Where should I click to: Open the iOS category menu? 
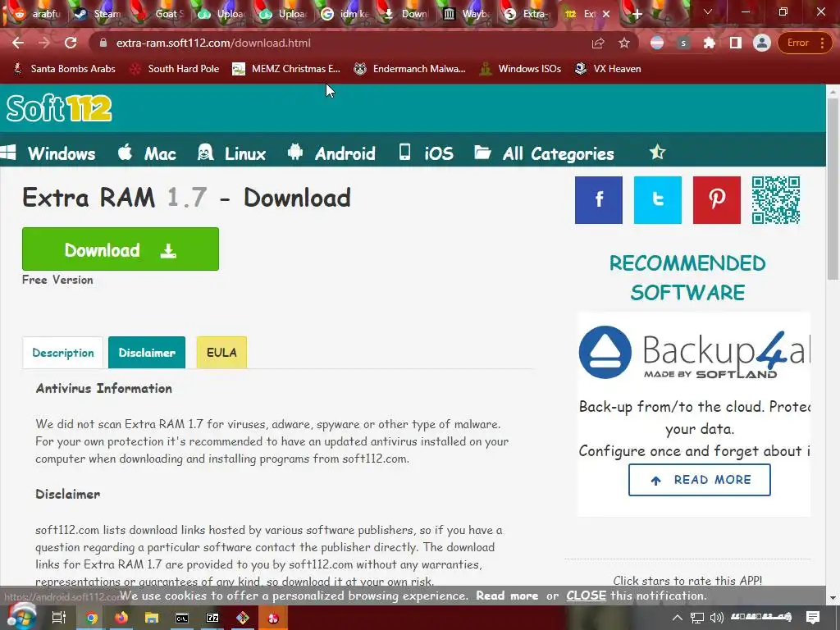coord(427,153)
